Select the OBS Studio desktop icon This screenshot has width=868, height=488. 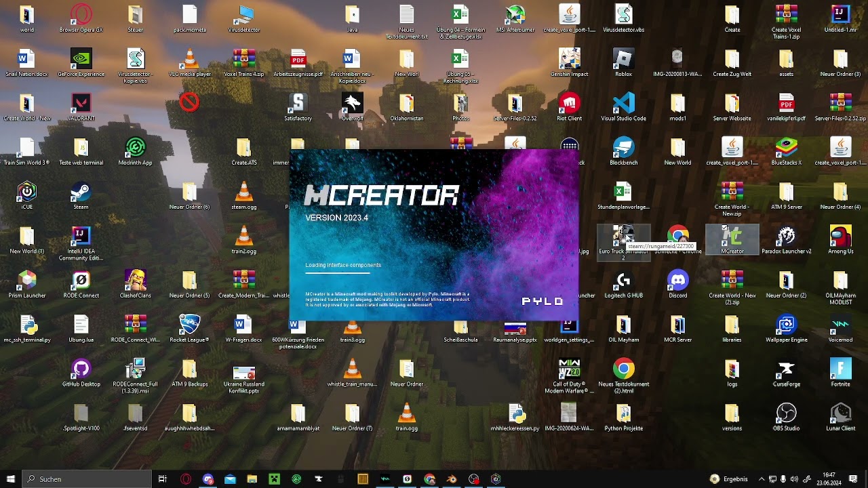[786, 418]
